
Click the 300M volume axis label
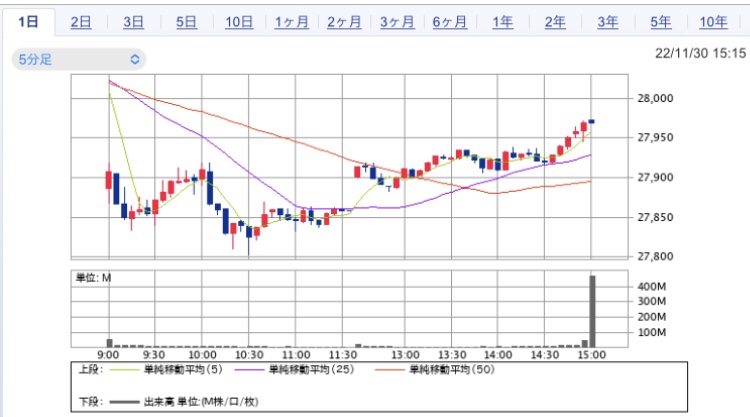pyautogui.click(x=651, y=301)
